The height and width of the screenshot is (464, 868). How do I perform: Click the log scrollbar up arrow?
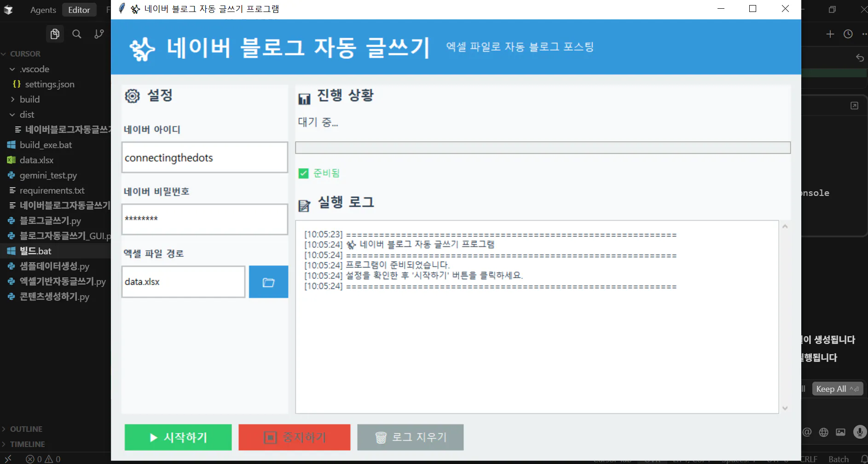point(785,226)
